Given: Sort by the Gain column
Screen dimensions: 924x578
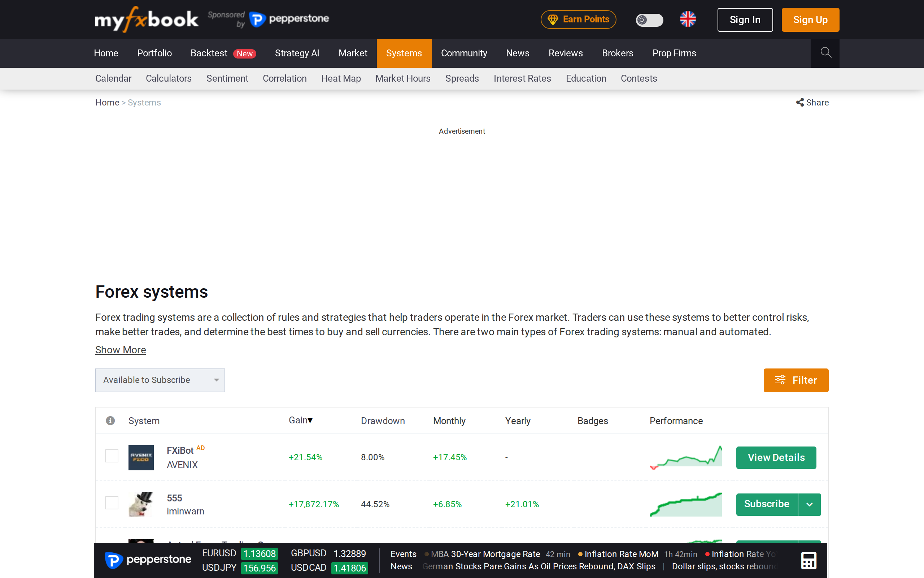Looking at the screenshot, I should coord(301,420).
